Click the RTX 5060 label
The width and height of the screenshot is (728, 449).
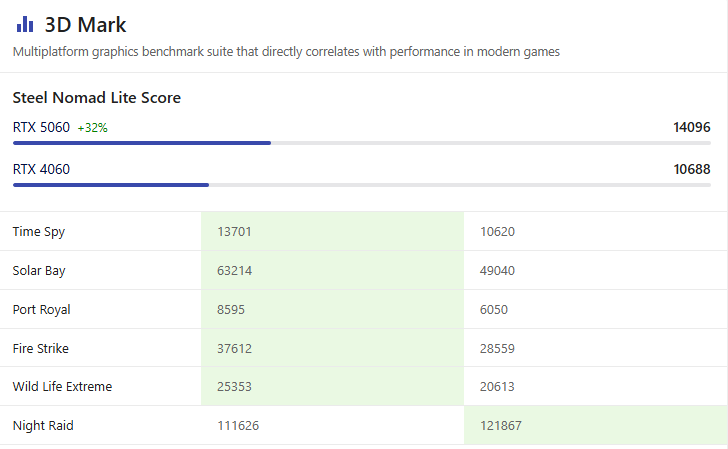(x=41, y=127)
